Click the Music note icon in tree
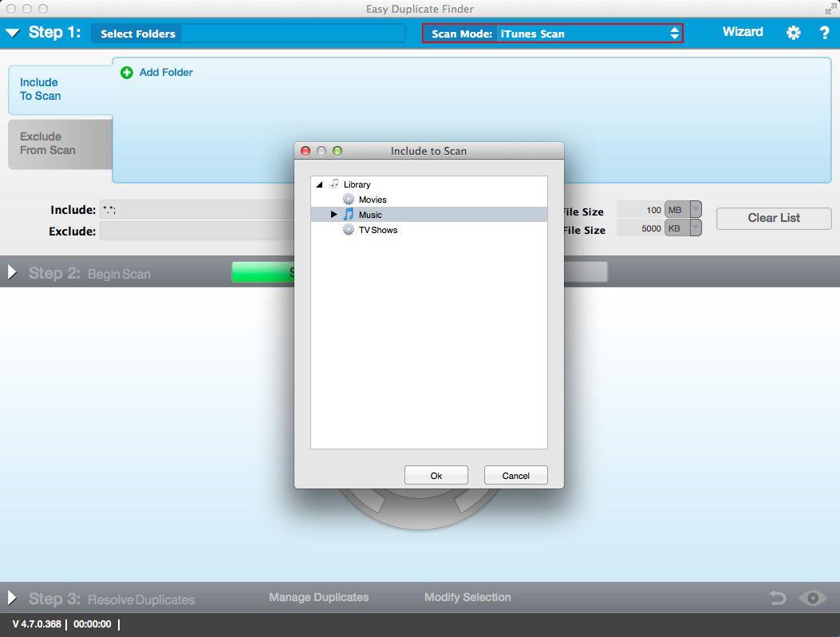Viewport: 840px width, 637px height. pyautogui.click(x=349, y=215)
